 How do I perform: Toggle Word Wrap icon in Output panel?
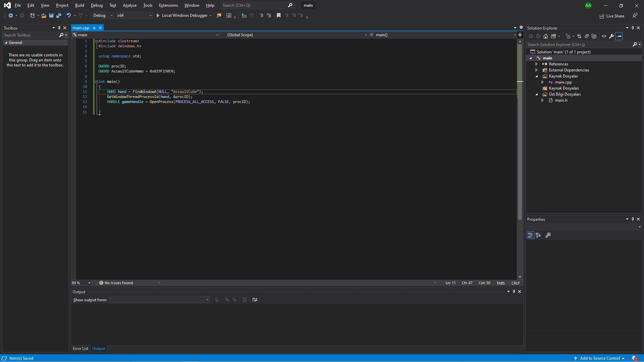tap(255, 300)
